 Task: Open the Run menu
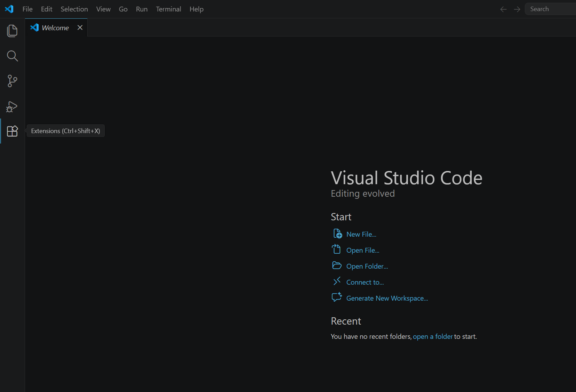click(x=142, y=9)
